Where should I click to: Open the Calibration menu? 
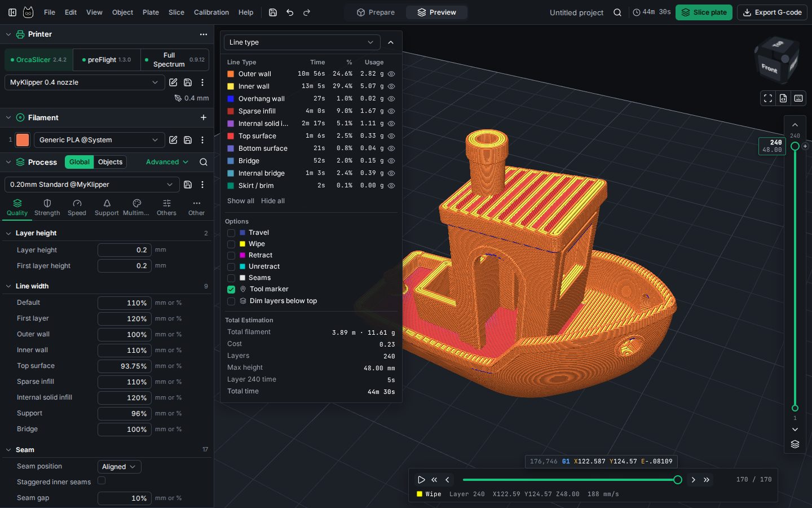pyautogui.click(x=211, y=12)
